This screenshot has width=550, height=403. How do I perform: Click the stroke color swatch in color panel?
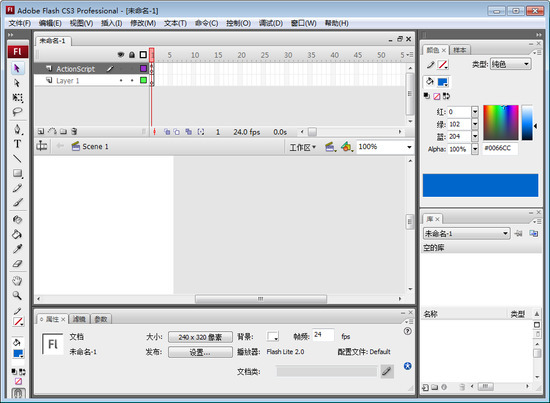[x=442, y=65]
